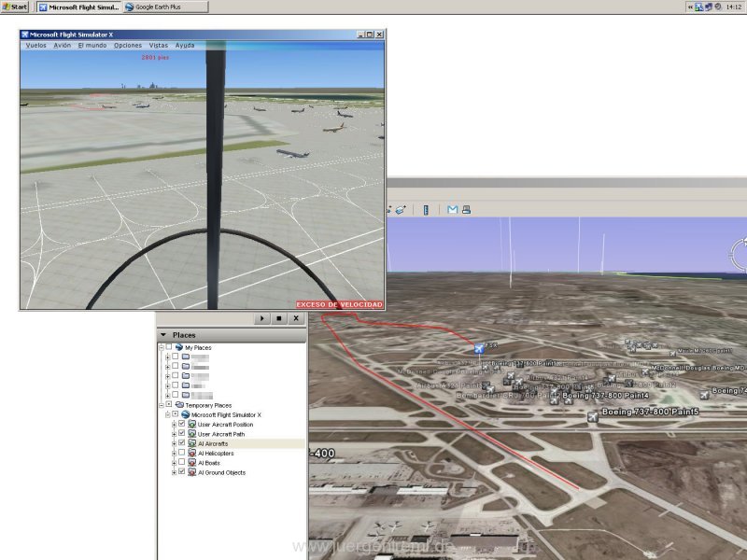Screen dimensions: 747x560
Task: Click the 'EXCESO DE VELOCIDAD' warning label
Action: [x=339, y=305]
